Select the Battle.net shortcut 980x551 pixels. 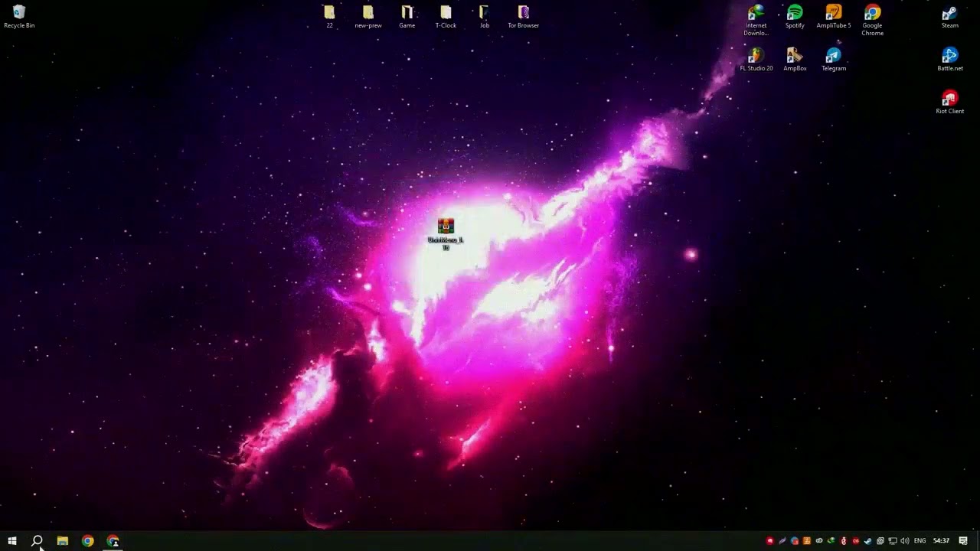click(x=950, y=60)
